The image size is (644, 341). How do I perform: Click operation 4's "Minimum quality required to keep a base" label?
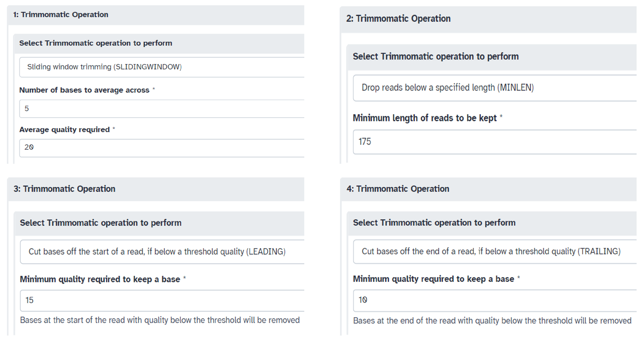[x=433, y=279]
